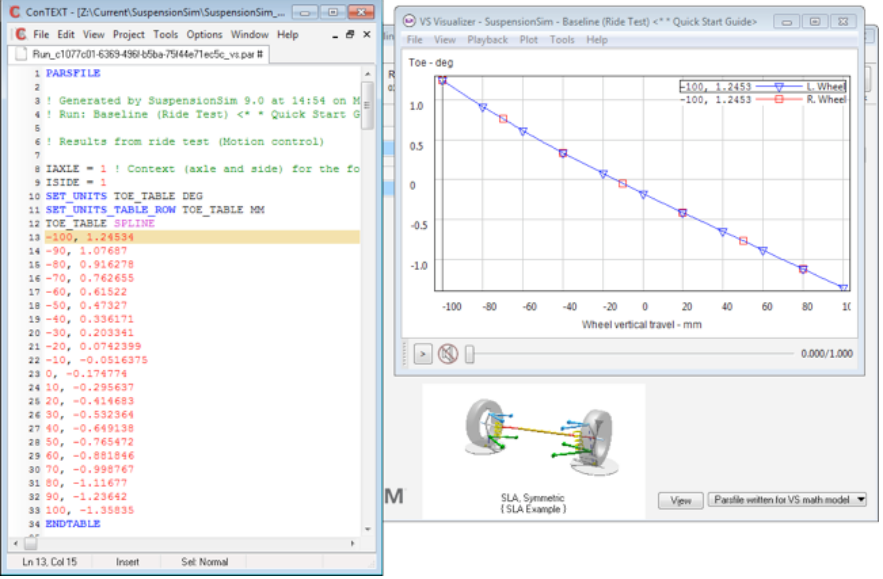Click the document icon on the par file tab
This screenshot has width=883, height=579.
tap(21, 54)
